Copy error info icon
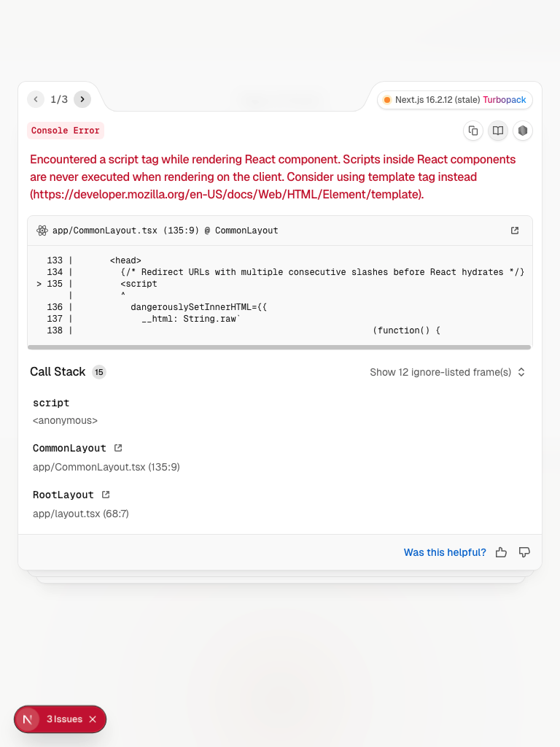Viewport: 560px width, 747px height. 473,131
